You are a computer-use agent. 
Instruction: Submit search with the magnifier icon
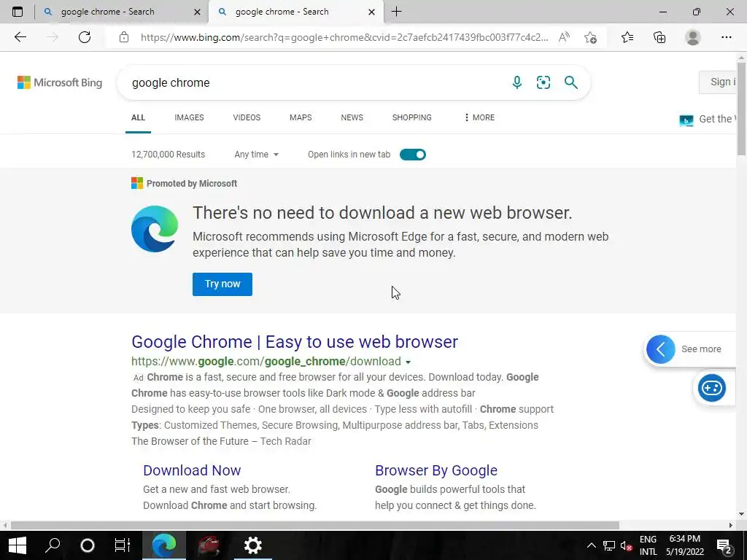click(x=570, y=82)
